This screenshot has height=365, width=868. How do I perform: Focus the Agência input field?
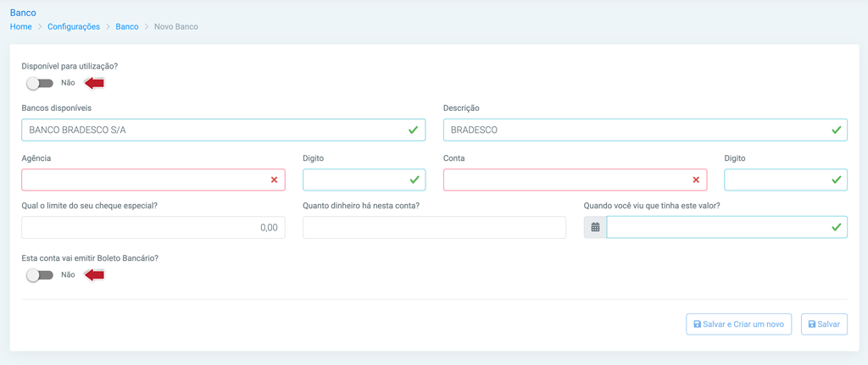pyautogui.click(x=153, y=180)
